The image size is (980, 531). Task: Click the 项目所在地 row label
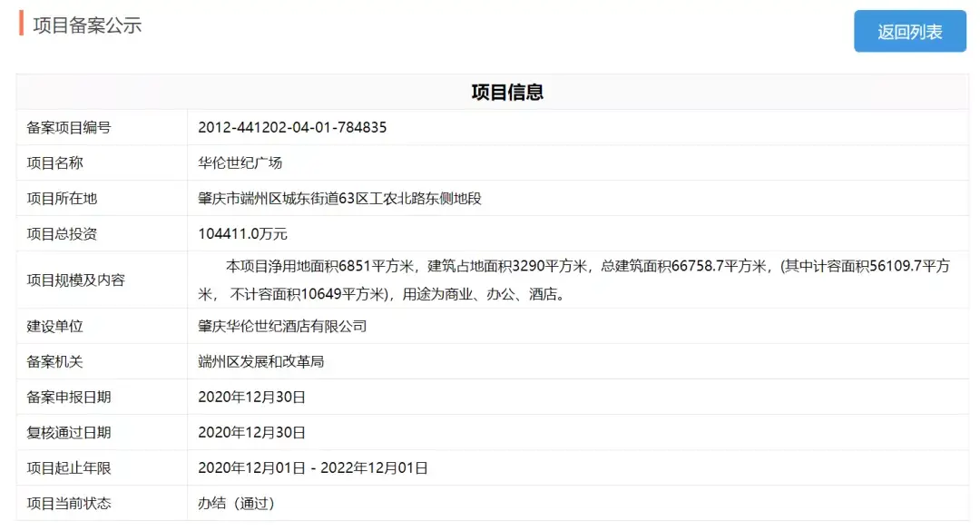point(62,199)
